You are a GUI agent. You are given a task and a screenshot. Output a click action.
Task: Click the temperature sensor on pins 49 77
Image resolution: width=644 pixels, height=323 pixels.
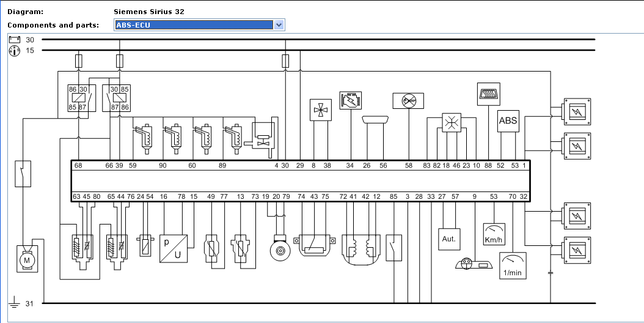point(211,248)
